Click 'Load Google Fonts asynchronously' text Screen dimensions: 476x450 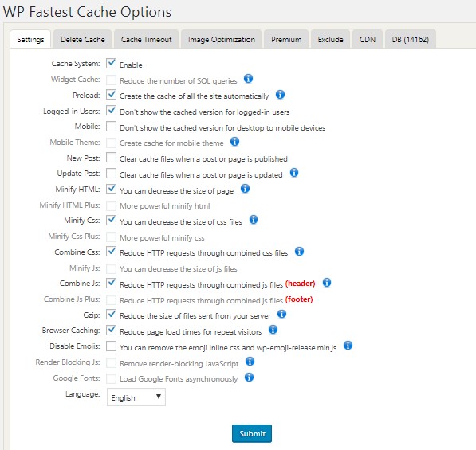pos(179,379)
